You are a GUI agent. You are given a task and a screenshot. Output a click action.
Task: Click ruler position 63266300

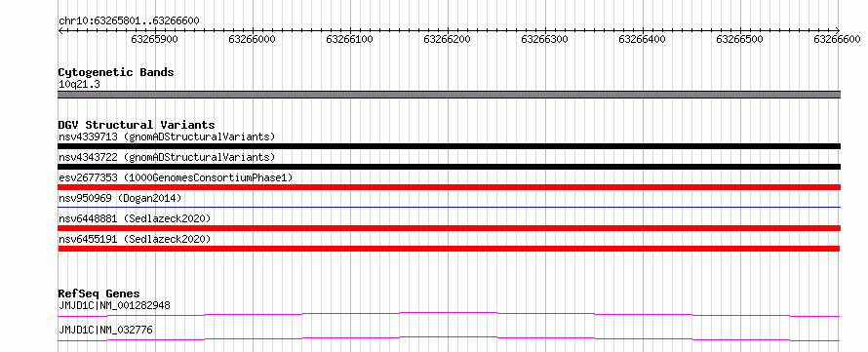(545, 39)
